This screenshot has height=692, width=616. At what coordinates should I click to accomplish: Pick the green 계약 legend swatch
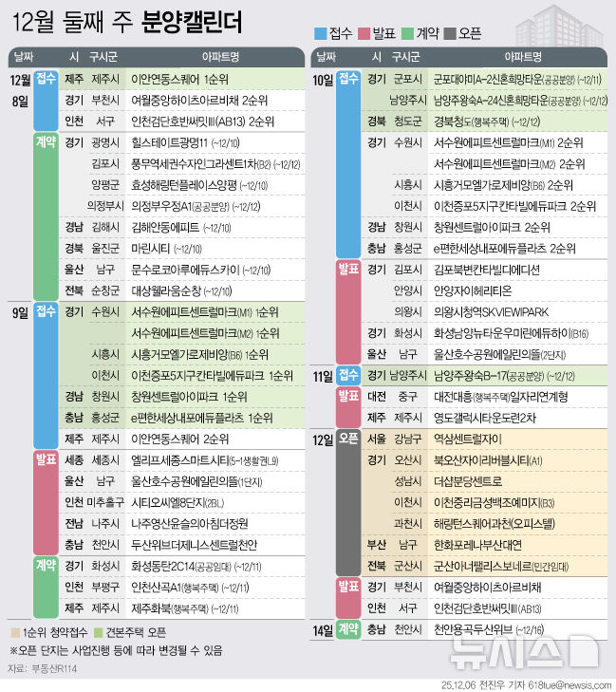[405, 33]
